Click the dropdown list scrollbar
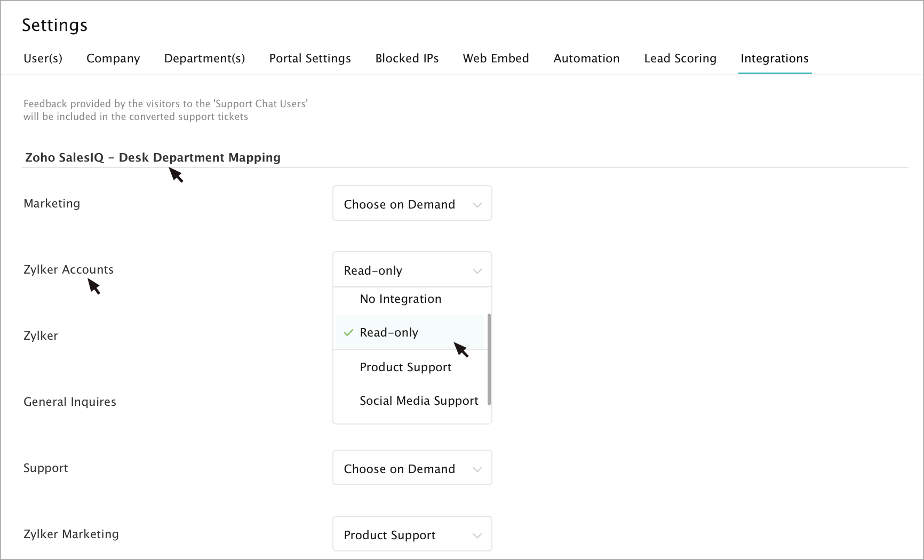 click(489, 359)
